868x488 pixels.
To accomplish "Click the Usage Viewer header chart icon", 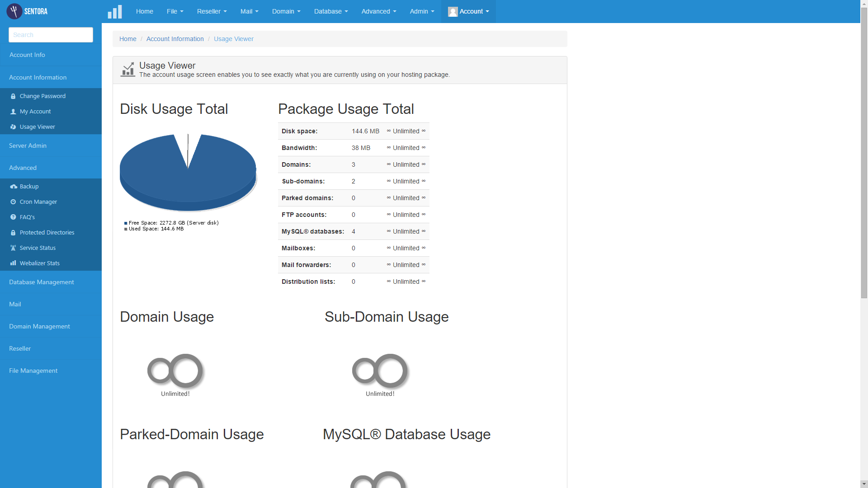I will (128, 70).
